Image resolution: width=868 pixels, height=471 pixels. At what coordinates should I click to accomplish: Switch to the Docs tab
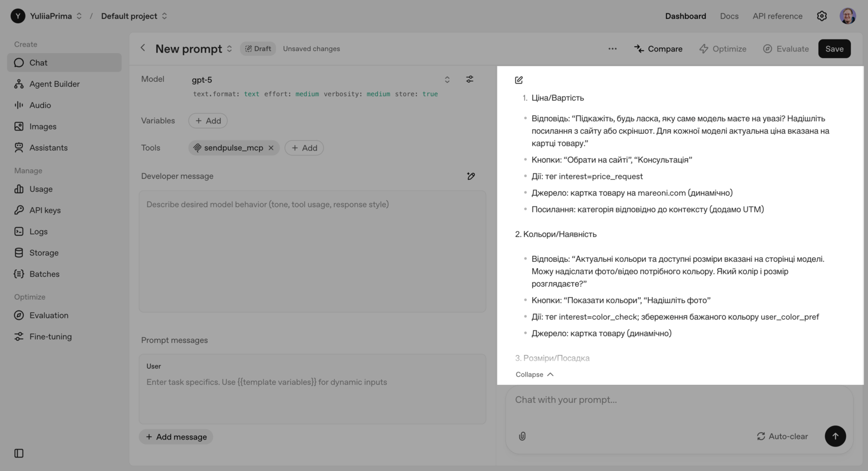729,16
